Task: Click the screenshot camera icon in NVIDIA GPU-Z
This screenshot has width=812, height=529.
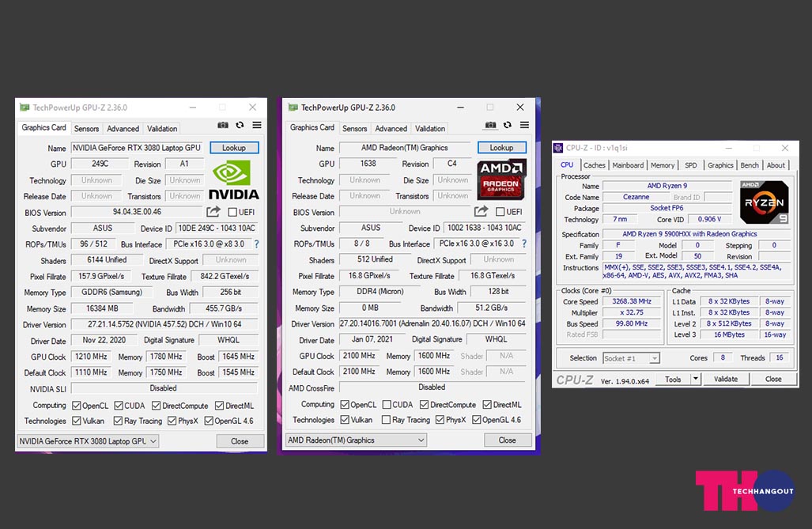Action: coord(223,125)
